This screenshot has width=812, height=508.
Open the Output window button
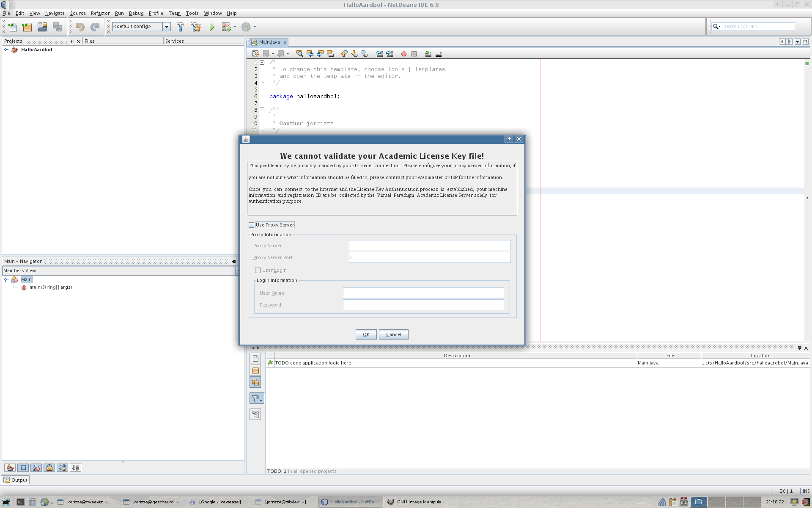[x=15, y=480]
